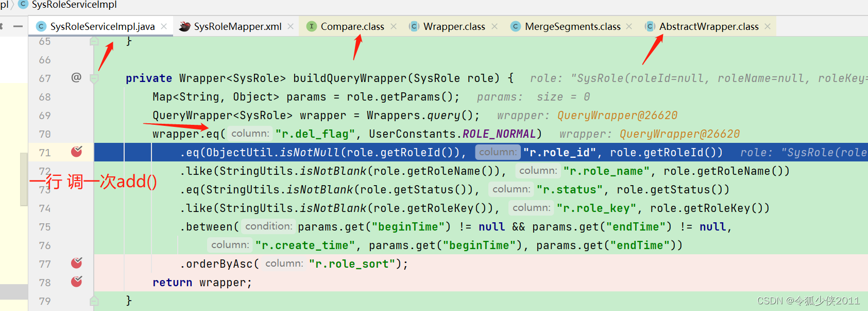The width and height of the screenshot is (868, 311).
Task: Click the "r.role_id" string on highlighted line
Action: click(x=559, y=153)
